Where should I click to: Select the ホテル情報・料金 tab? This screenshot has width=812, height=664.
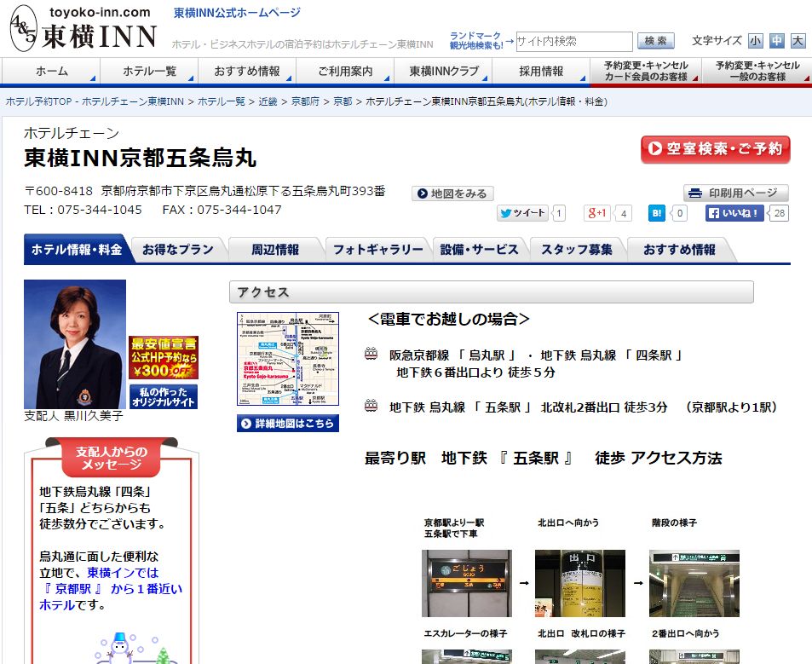point(77,250)
